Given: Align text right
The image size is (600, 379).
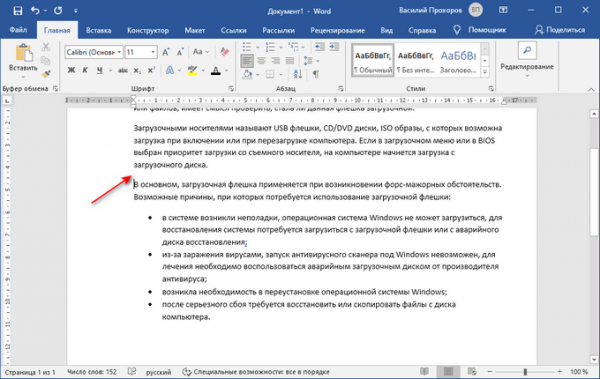Looking at the screenshot, I should coord(276,60).
